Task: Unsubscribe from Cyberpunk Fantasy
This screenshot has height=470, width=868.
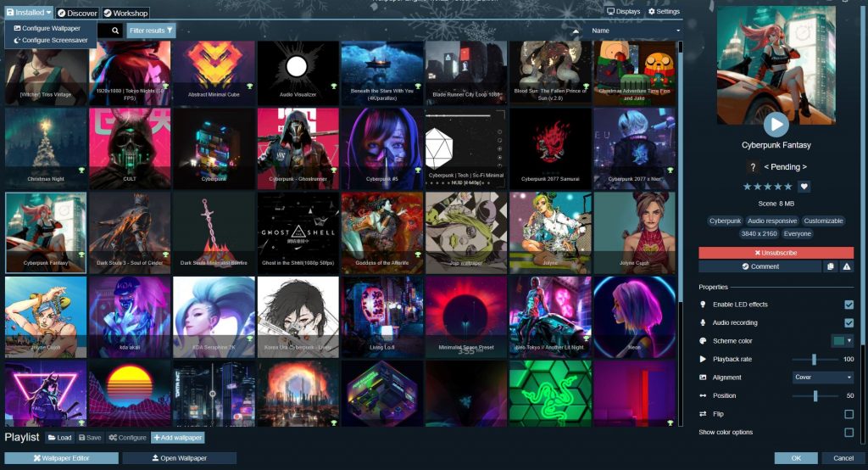Action: click(x=776, y=253)
